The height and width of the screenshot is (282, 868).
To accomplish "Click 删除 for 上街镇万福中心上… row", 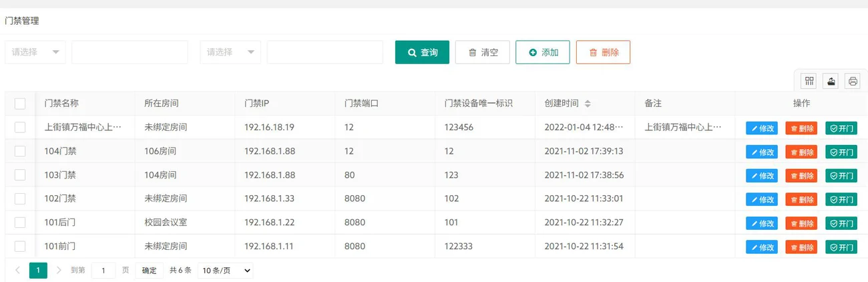I will 801,128.
